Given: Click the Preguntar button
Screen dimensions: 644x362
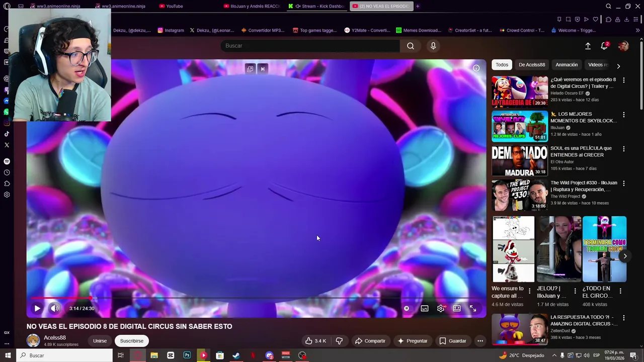Looking at the screenshot, I should click(x=413, y=341).
